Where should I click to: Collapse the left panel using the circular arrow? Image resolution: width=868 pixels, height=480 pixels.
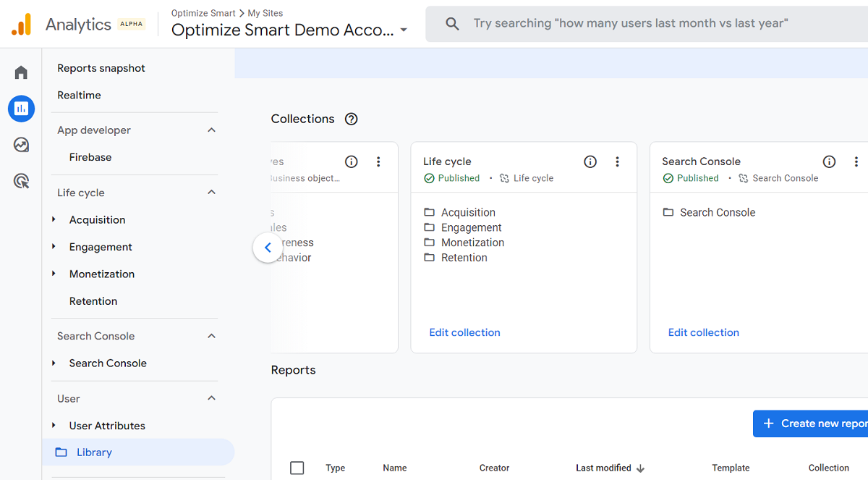coord(268,247)
